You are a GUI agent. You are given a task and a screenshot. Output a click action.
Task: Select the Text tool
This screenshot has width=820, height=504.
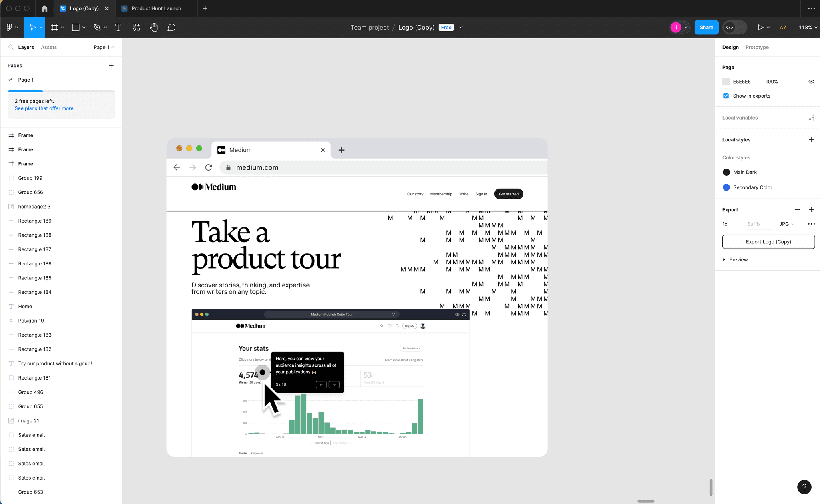(x=118, y=27)
